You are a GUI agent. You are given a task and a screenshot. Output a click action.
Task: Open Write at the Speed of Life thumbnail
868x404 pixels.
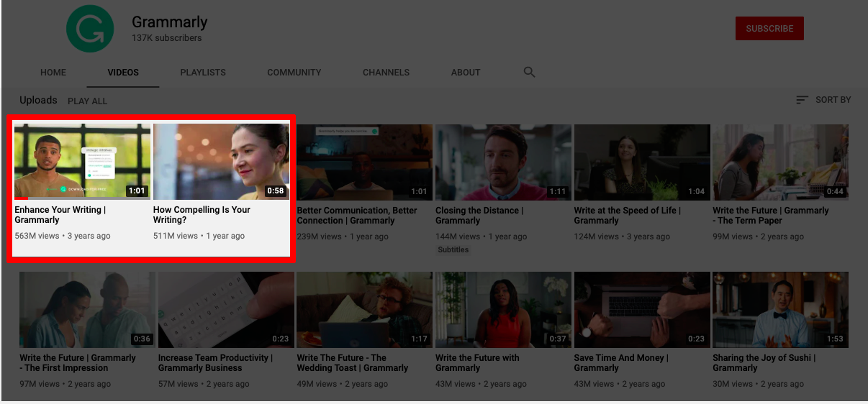point(642,162)
